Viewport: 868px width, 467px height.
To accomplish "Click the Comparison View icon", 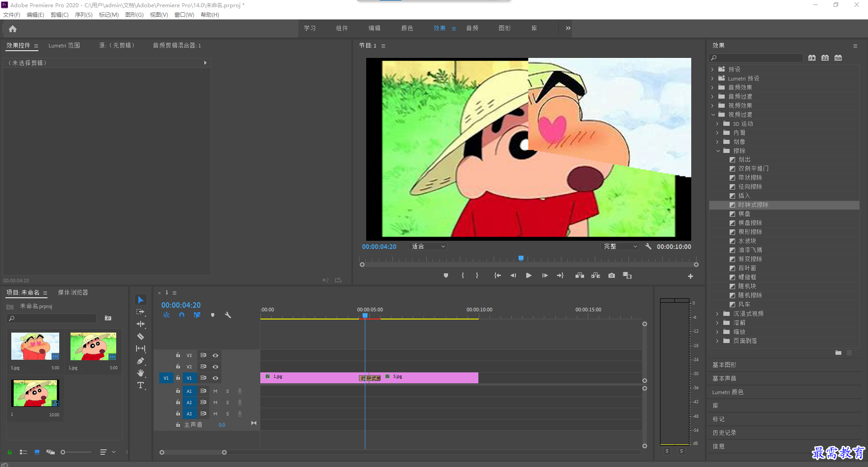I will [x=627, y=276].
